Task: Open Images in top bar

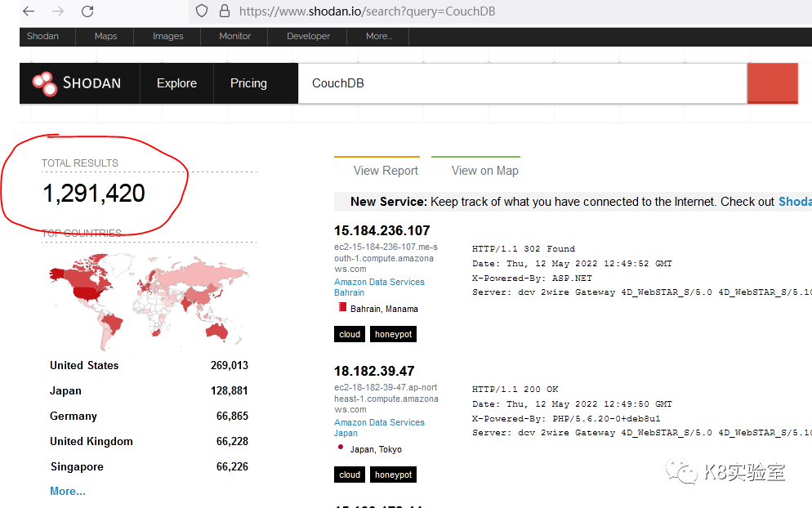Action: [x=167, y=36]
